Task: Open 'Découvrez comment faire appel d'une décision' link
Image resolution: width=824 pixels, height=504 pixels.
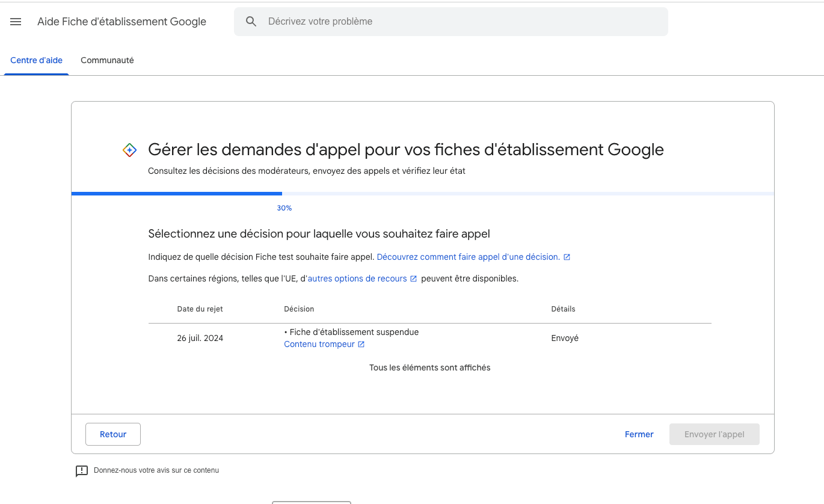Action: [468, 257]
